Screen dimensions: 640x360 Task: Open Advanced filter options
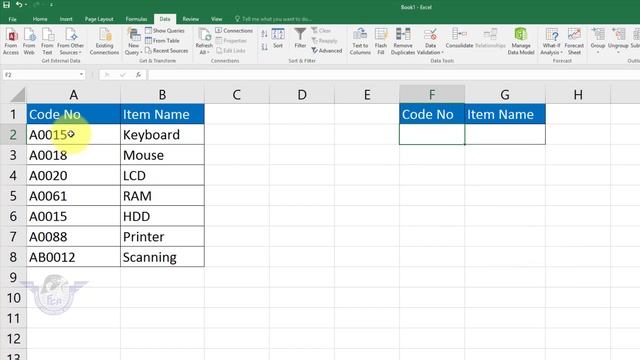tap(327, 51)
